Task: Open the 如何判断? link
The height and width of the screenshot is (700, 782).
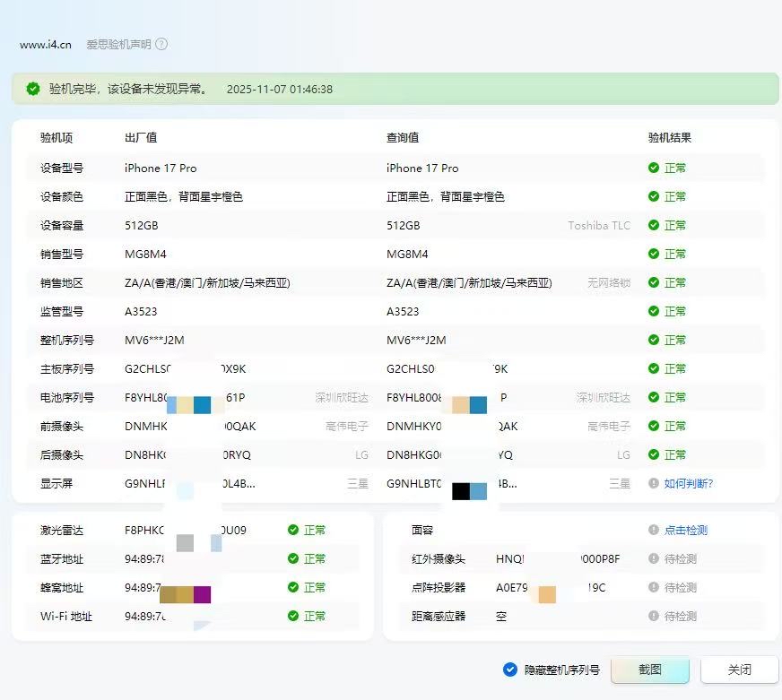Action: (688, 483)
